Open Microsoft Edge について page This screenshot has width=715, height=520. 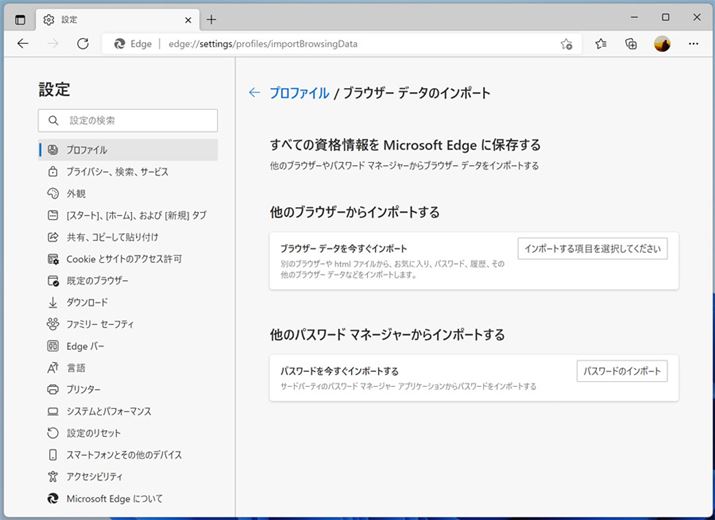pyautogui.click(x=114, y=498)
